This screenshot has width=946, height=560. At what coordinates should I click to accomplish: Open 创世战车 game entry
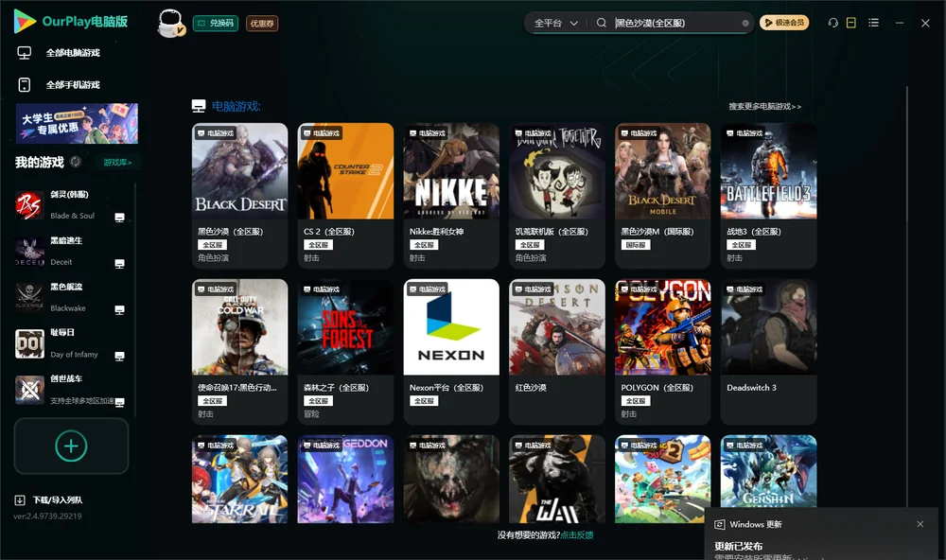point(71,390)
